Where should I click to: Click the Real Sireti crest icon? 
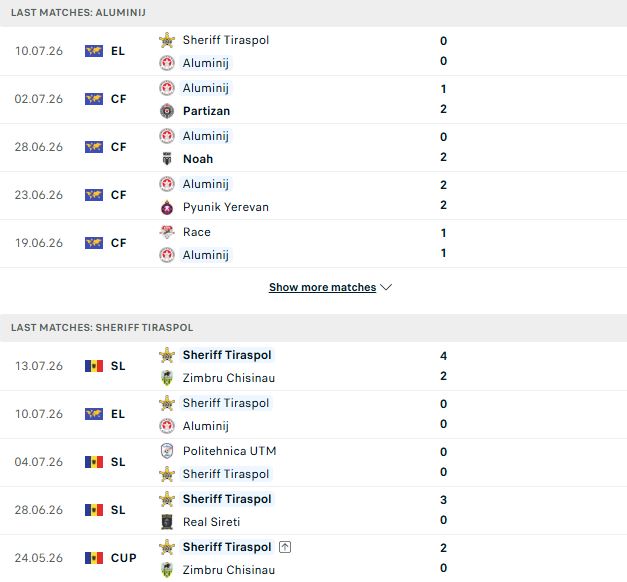pos(167,522)
